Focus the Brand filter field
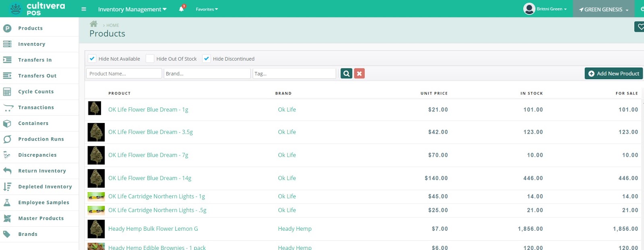This screenshot has height=250, width=644. (207, 74)
